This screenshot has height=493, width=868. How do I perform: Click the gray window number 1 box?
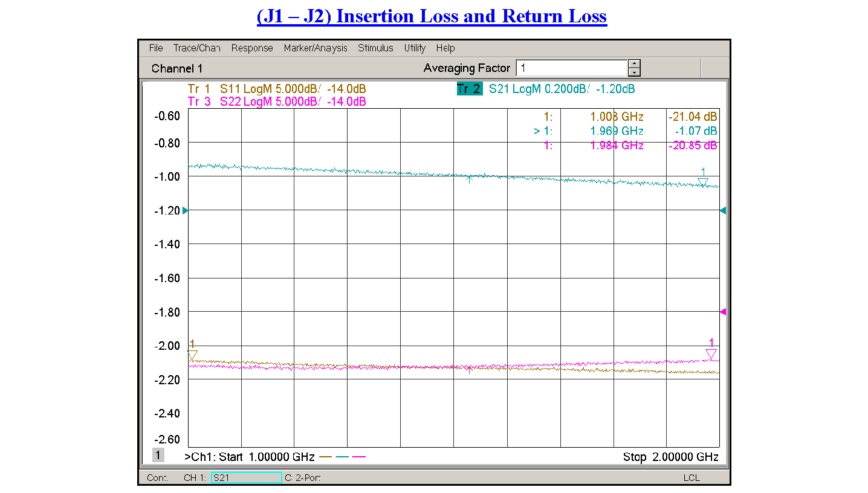pos(158,456)
